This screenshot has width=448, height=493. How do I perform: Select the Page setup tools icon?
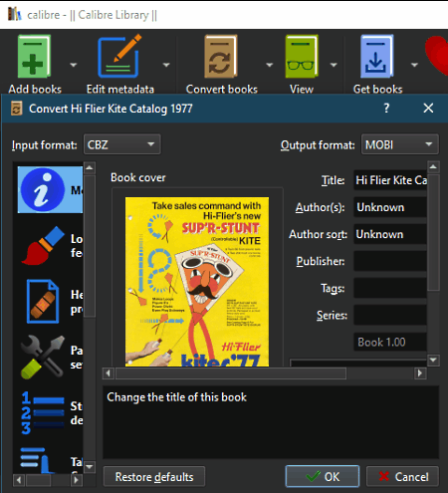43,358
